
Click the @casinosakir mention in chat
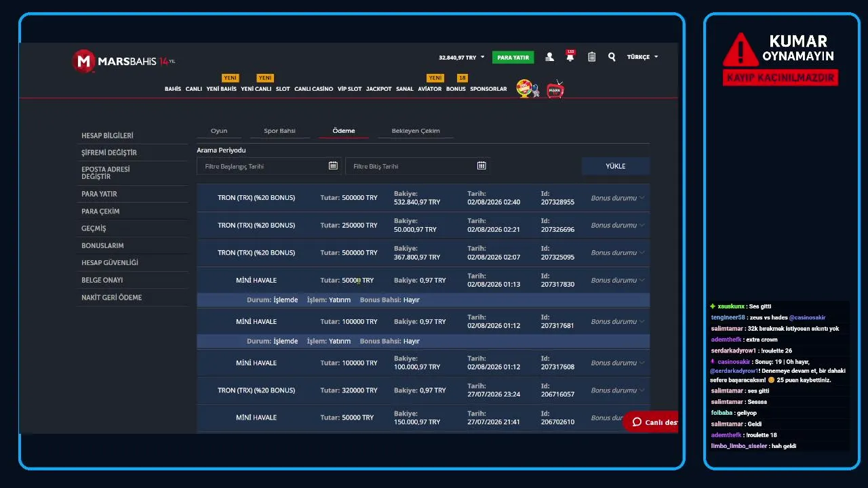point(807,317)
